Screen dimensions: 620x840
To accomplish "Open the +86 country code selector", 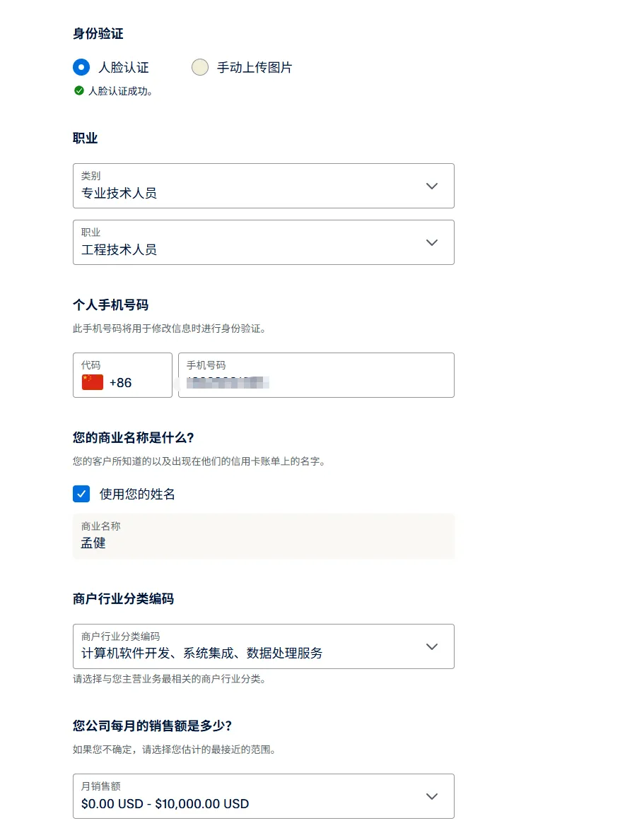I will [122, 375].
